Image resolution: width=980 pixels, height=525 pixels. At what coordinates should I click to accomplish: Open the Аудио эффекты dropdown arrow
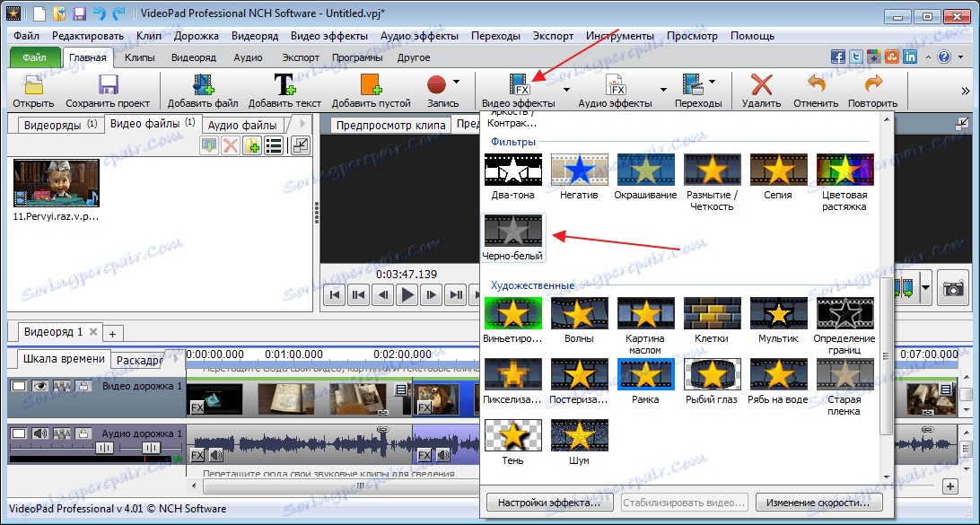[x=663, y=90]
